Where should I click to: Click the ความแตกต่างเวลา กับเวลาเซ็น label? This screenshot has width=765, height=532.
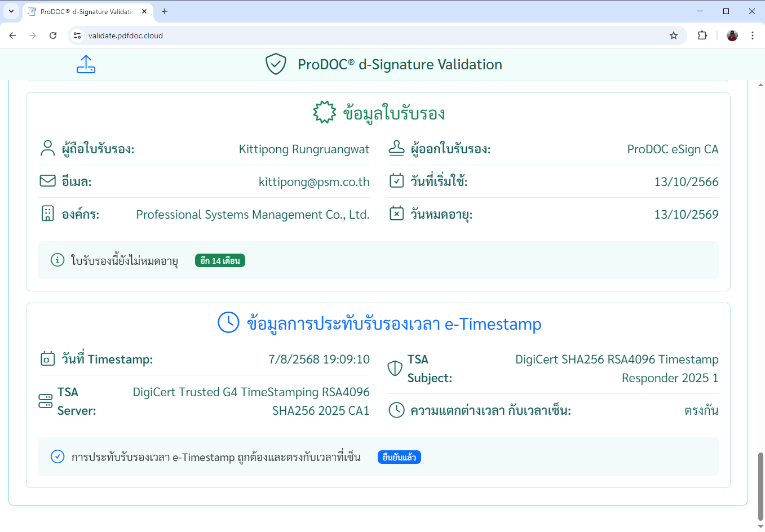coord(490,410)
